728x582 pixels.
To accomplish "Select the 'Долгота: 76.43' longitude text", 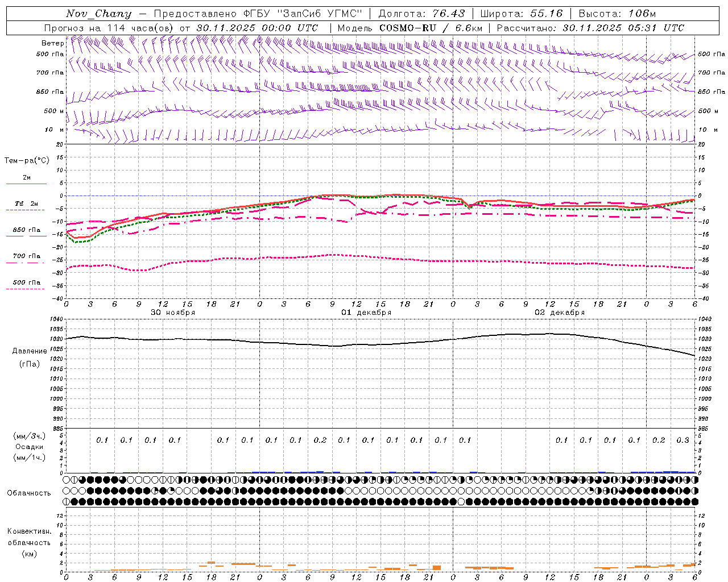I will pos(421,14).
